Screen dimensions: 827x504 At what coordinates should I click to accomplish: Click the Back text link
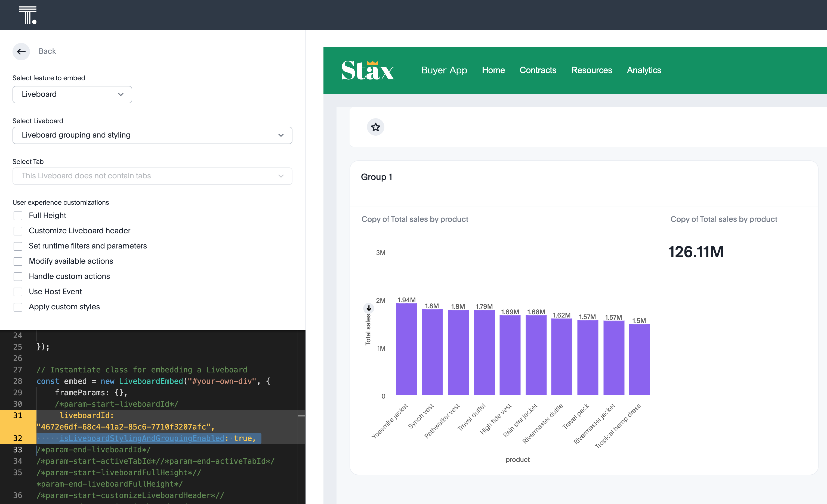[47, 51]
